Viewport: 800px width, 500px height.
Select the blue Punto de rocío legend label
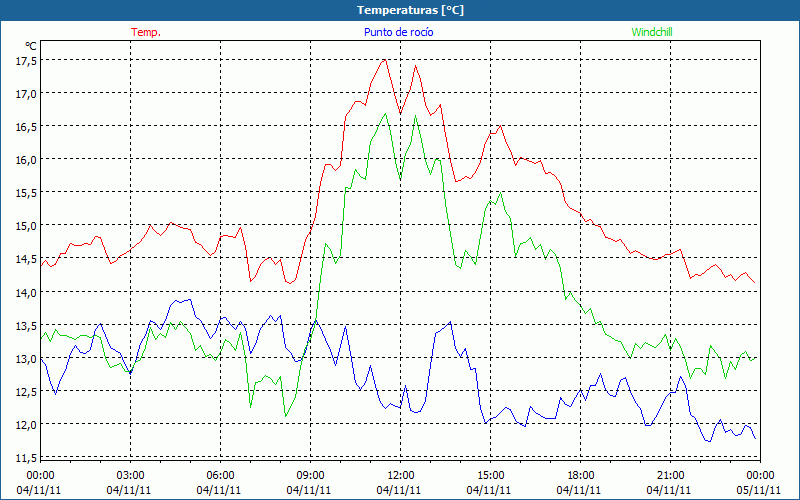(x=398, y=32)
